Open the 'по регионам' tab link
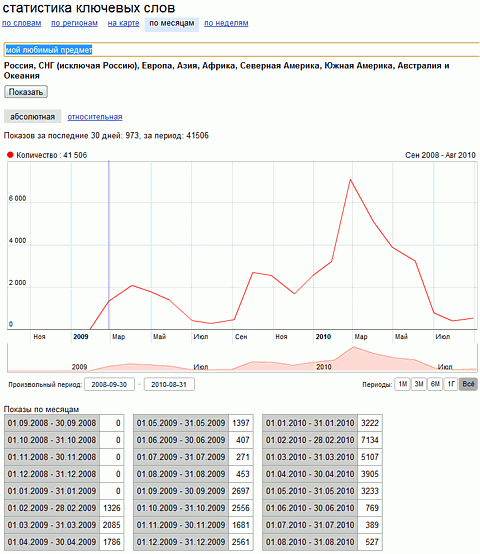Viewport: 480px width, 554px height. pyautogui.click(x=75, y=23)
